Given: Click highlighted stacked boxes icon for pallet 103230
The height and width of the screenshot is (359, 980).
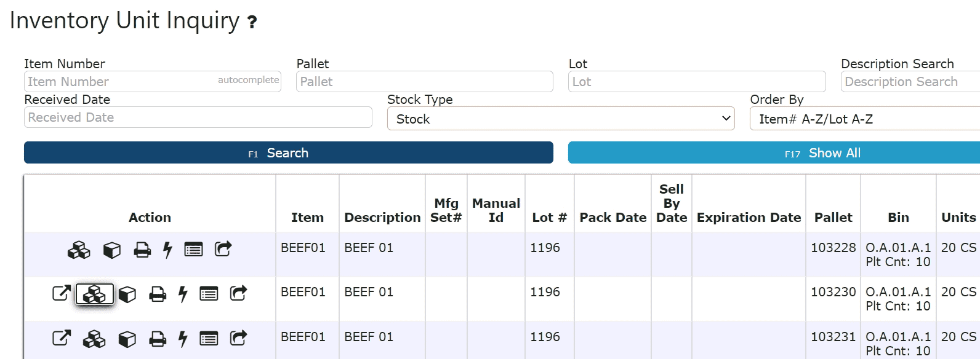Looking at the screenshot, I should 95,294.
